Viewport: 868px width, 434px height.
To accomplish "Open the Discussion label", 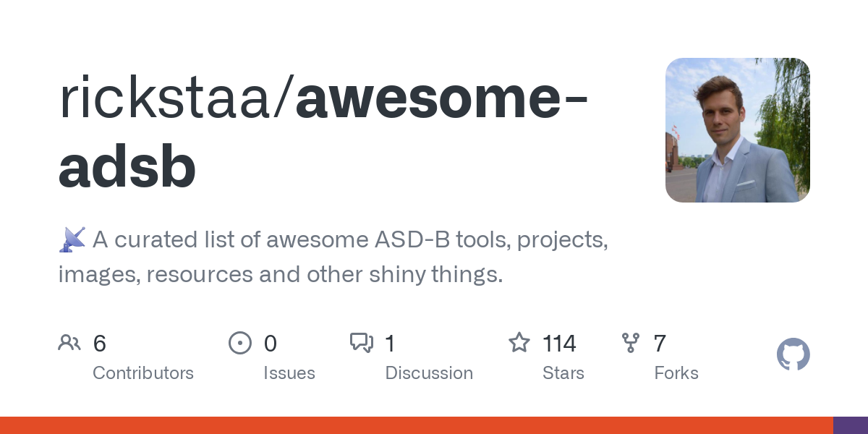I will (429, 373).
